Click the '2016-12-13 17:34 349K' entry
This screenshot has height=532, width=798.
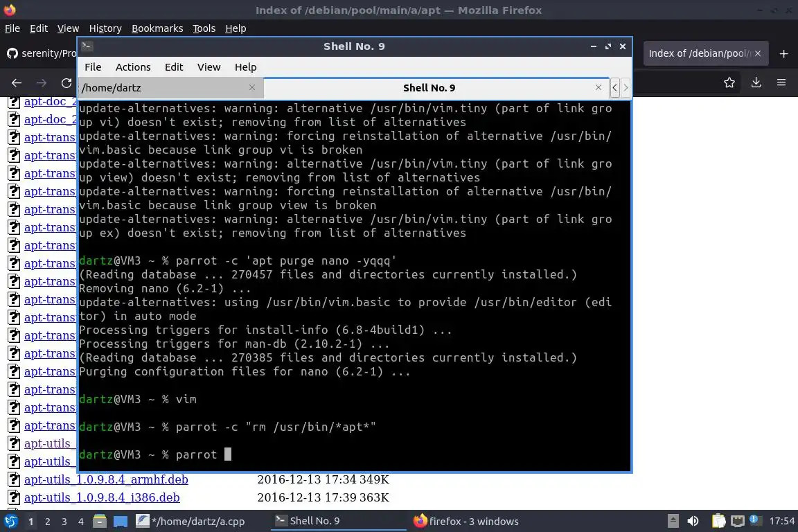click(323, 479)
